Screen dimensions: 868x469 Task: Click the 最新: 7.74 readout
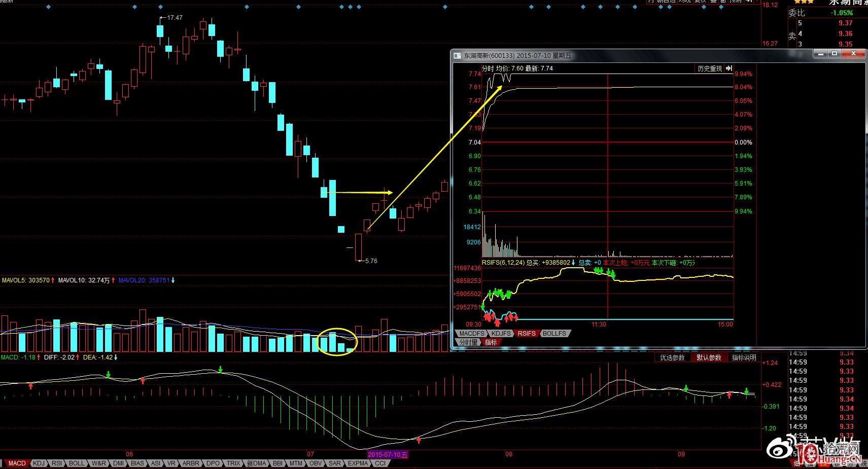(539, 68)
